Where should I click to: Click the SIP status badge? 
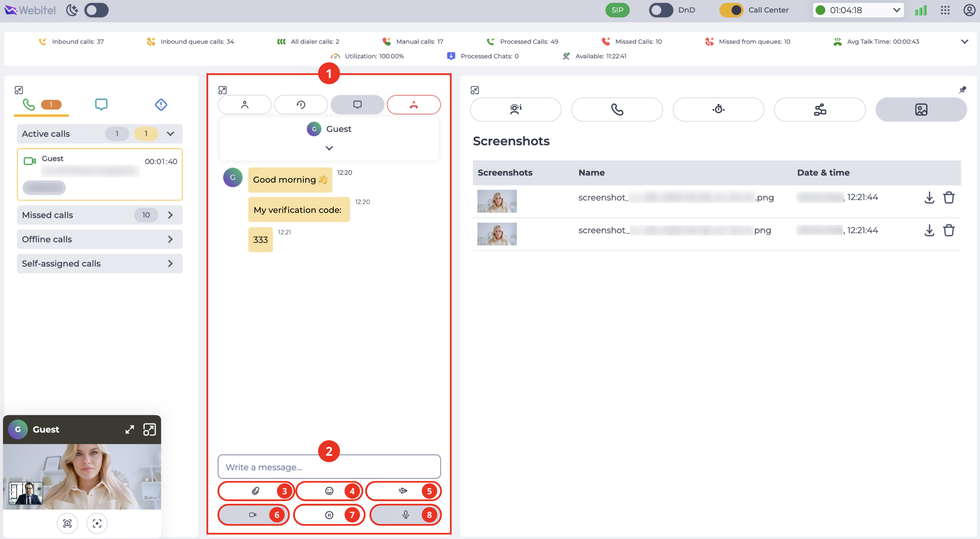617,10
